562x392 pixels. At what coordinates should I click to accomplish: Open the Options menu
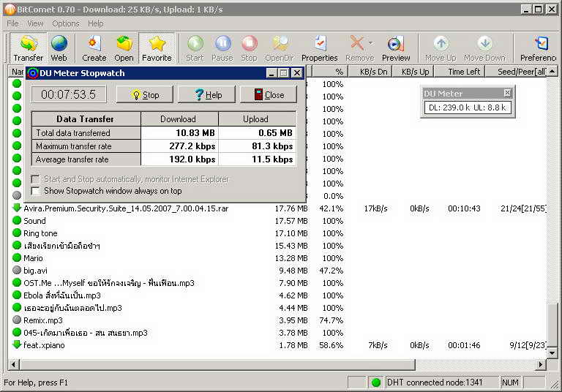pyautogui.click(x=66, y=23)
